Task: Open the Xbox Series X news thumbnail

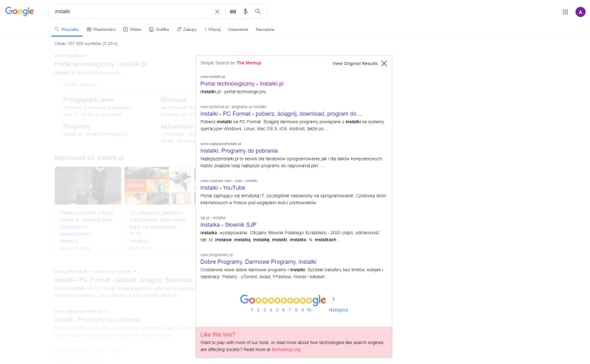Action: click(x=88, y=186)
